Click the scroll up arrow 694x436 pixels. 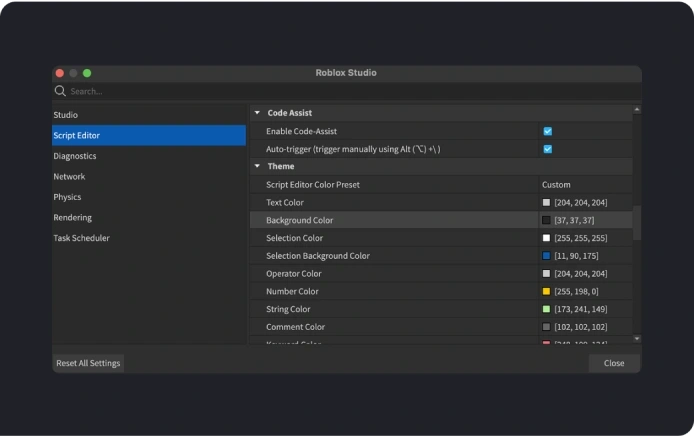click(637, 109)
